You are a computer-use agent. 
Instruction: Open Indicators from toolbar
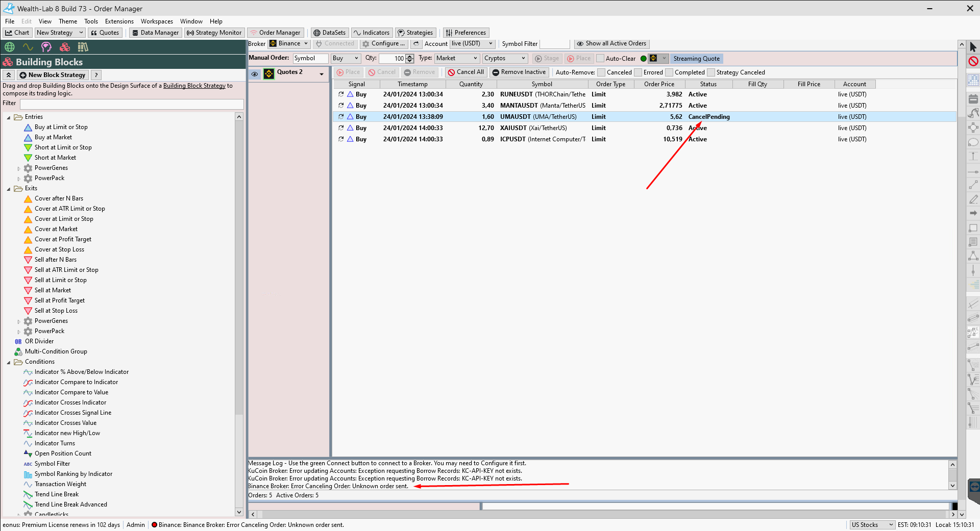pyautogui.click(x=372, y=33)
